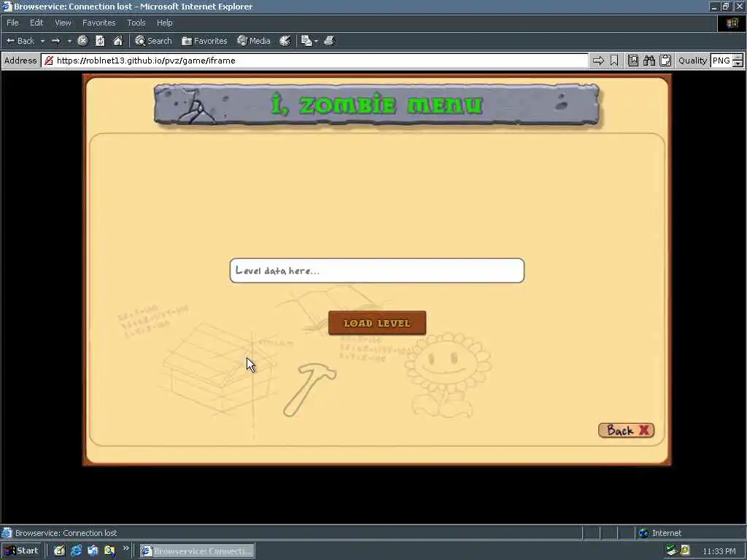Go to the Home page icon
Image resolution: width=747 pixels, height=560 pixels.
(x=117, y=41)
